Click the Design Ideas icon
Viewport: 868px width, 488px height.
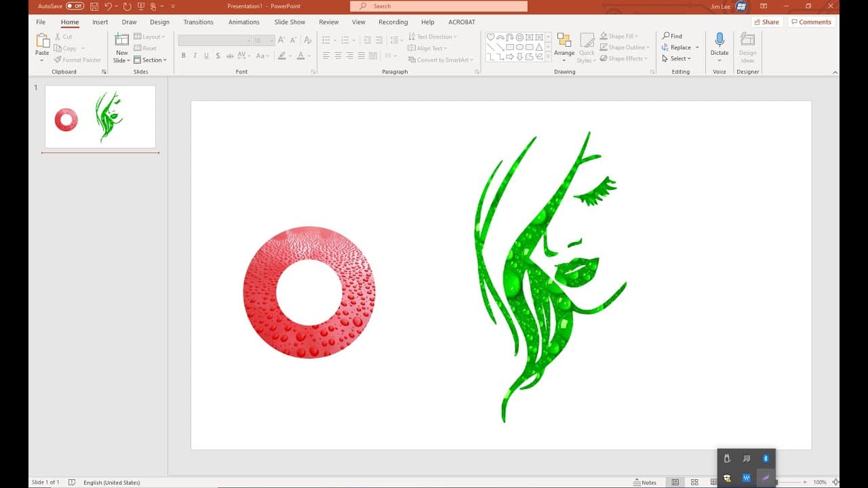pos(748,39)
